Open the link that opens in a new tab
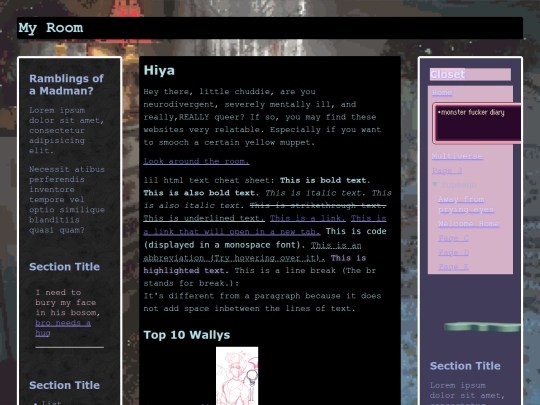540x405 pixels. coord(265,225)
